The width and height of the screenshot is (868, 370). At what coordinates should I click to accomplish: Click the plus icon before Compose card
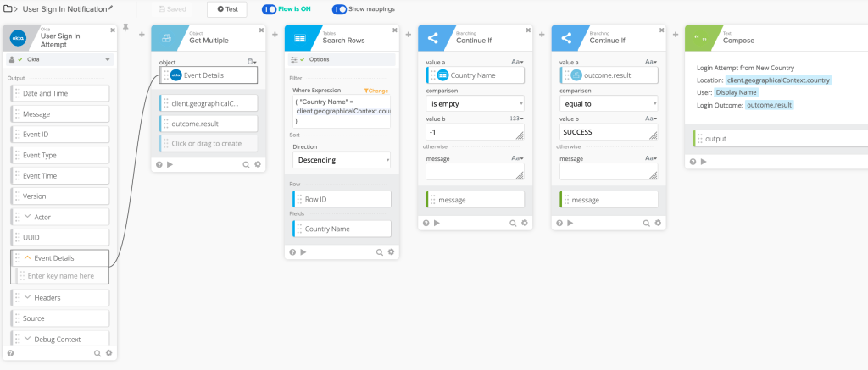coord(675,36)
